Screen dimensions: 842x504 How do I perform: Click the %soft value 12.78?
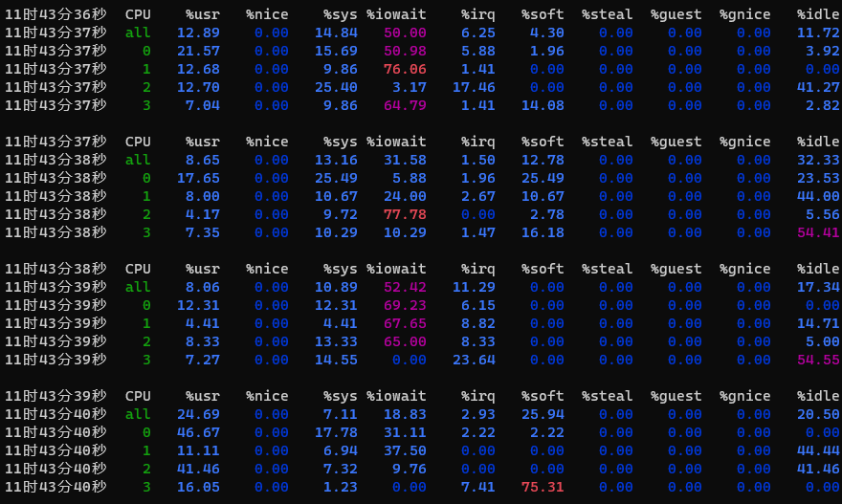coord(543,160)
